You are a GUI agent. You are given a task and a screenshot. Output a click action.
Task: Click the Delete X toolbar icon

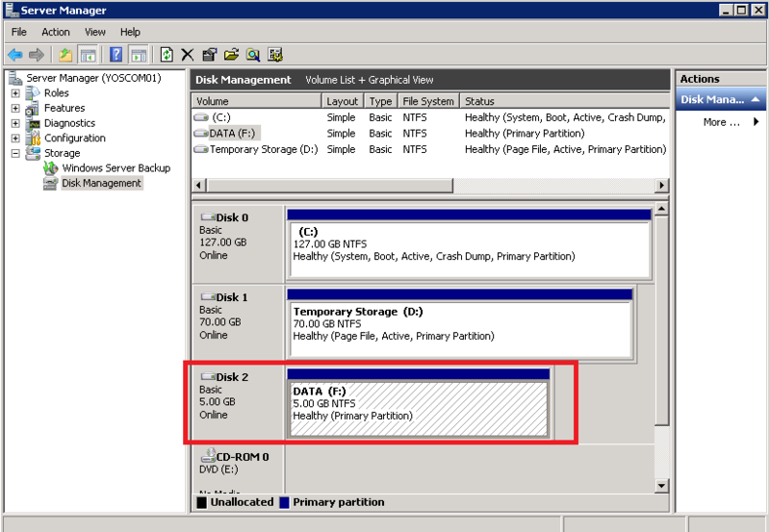coord(187,55)
